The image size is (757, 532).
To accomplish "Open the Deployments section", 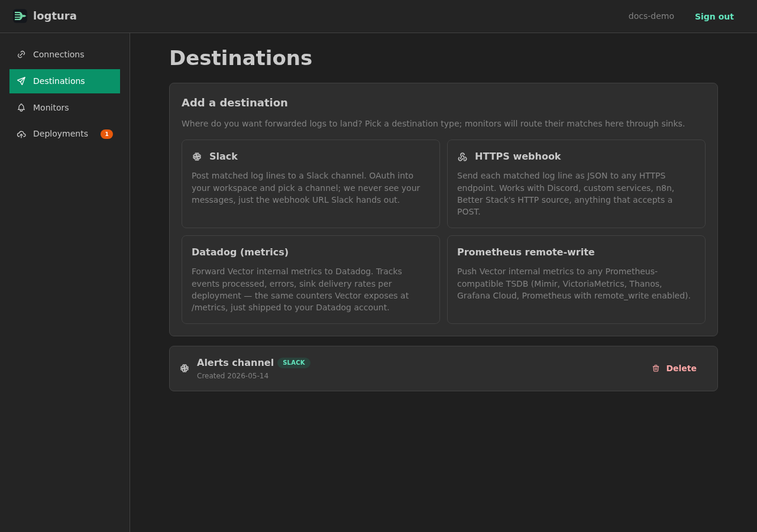I will coord(64,134).
